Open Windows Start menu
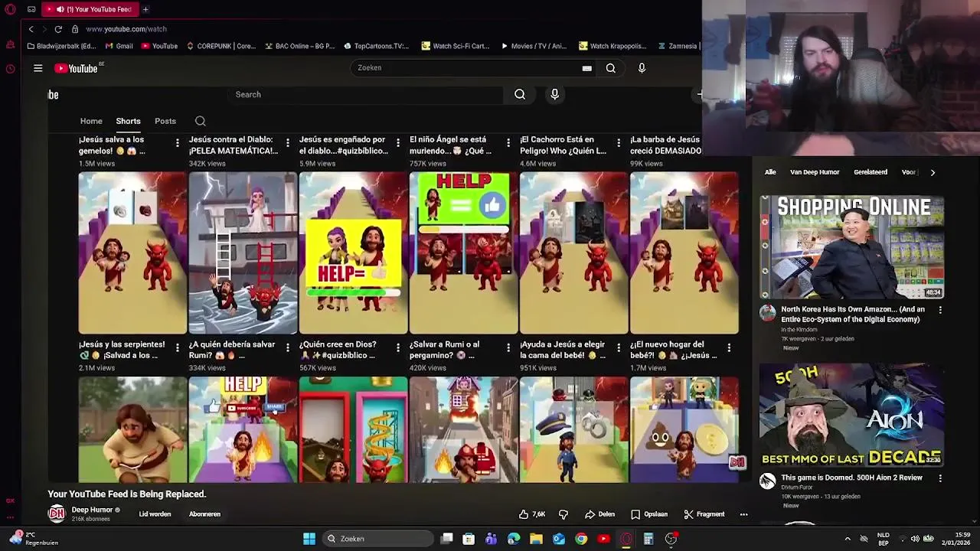 [x=309, y=539]
